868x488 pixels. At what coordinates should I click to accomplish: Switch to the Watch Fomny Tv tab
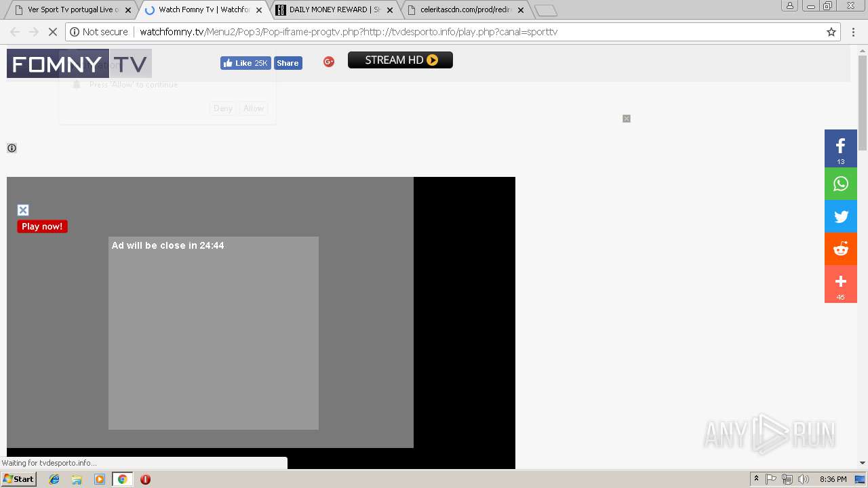pos(203,10)
